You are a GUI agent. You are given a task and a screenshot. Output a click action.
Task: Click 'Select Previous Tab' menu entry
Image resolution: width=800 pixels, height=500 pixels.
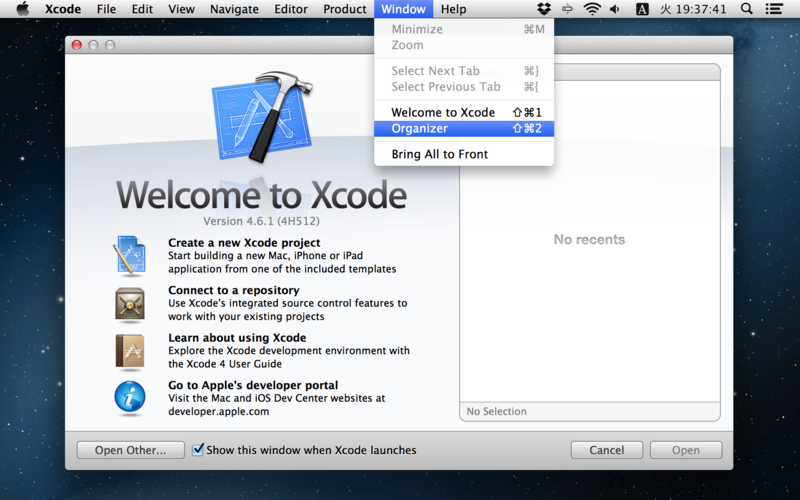(x=464, y=87)
